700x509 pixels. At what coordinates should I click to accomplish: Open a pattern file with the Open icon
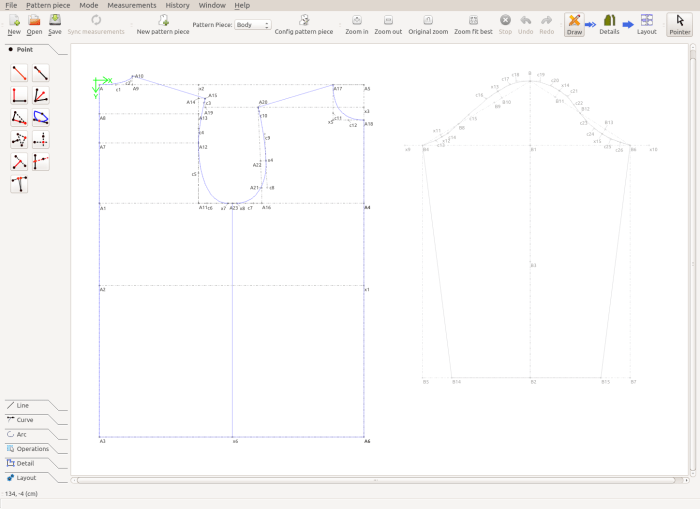pyautogui.click(x=34, y=25)
